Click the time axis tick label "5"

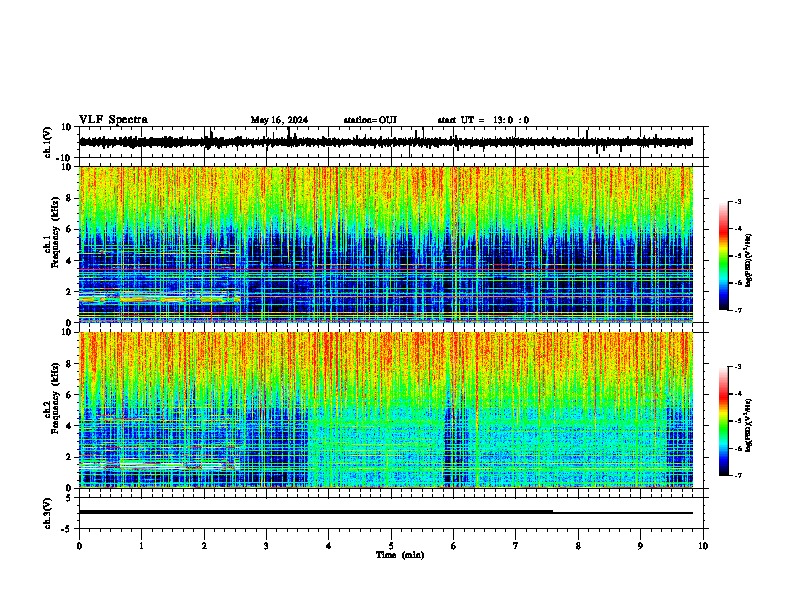(x=391, y=546)
